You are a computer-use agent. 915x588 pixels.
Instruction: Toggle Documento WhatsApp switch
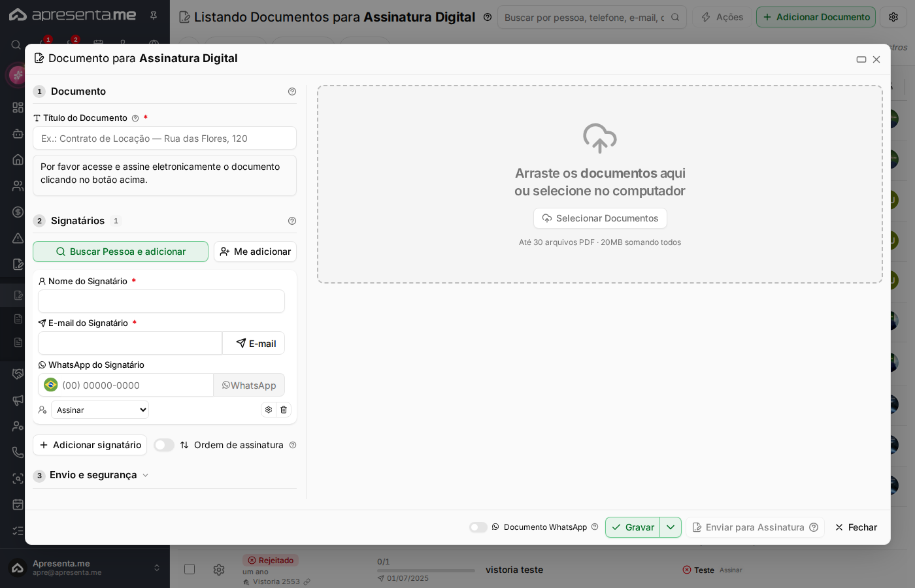[478, 527]
